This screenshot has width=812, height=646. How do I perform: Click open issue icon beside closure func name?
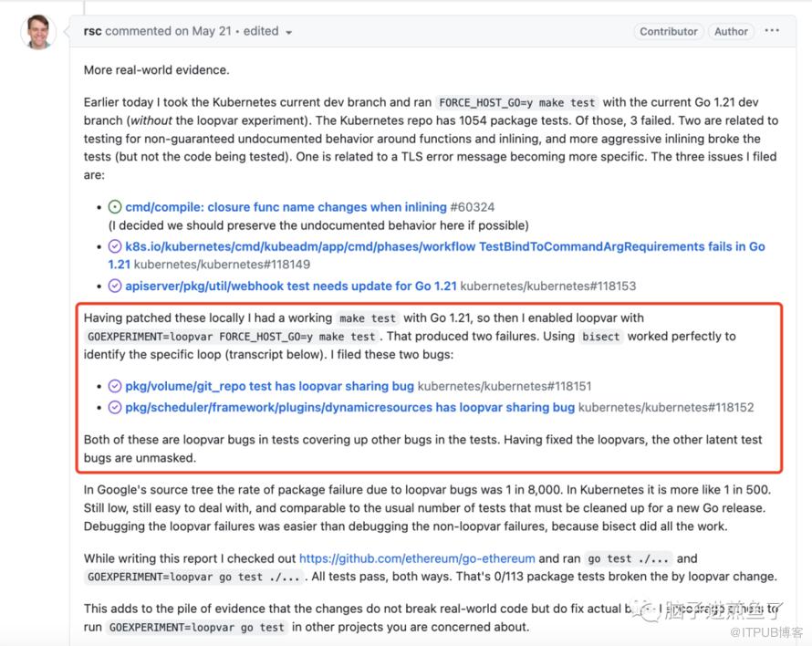point(114,207)
